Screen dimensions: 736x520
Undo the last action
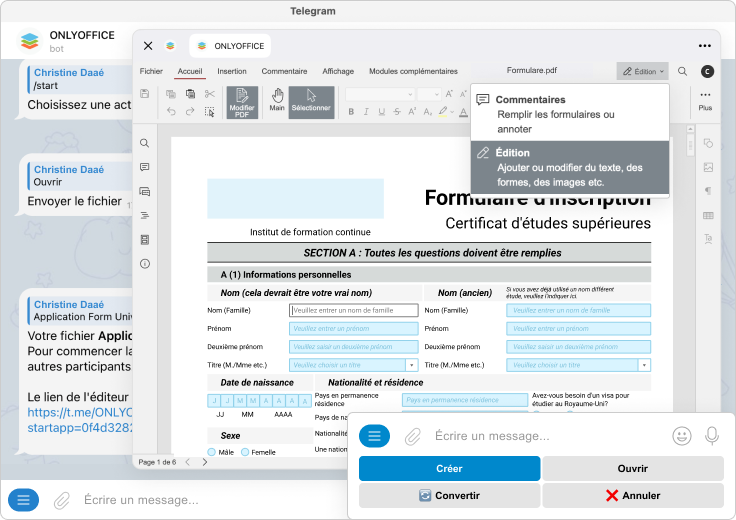(171, 112)
